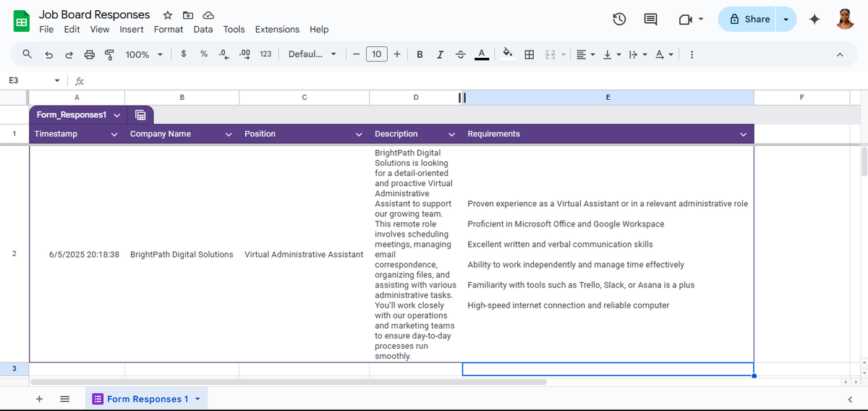Open the Position column dropdown
This screenshot has width=868, height=411.
coord(359,134)
